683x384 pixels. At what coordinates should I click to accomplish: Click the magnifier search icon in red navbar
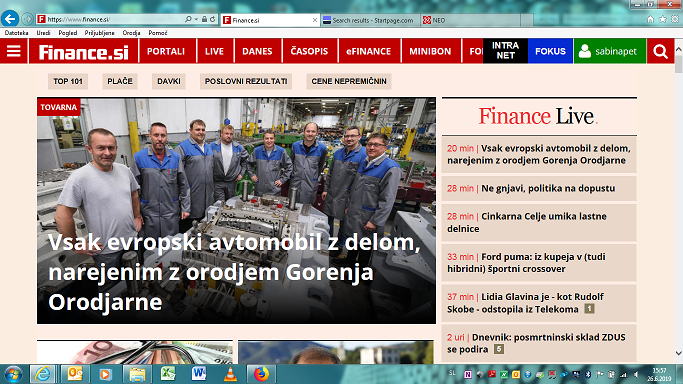(x=660, y=51)
